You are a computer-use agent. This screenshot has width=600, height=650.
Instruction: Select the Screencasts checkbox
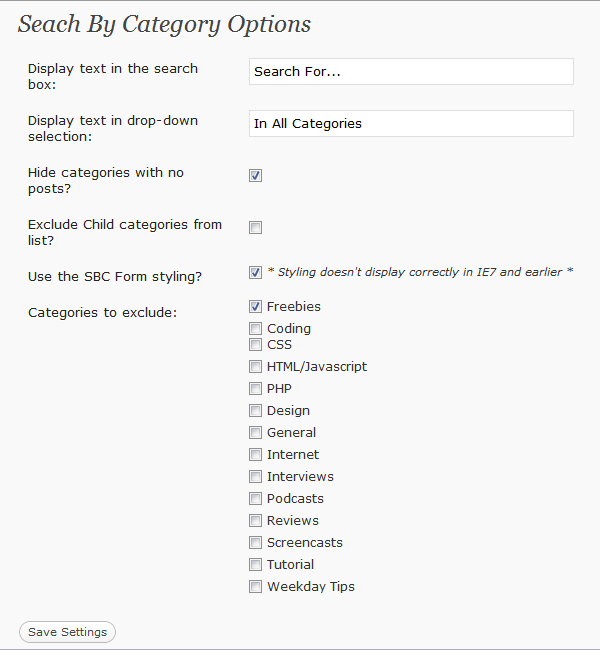pyautogui.click(x=255, y=543)
